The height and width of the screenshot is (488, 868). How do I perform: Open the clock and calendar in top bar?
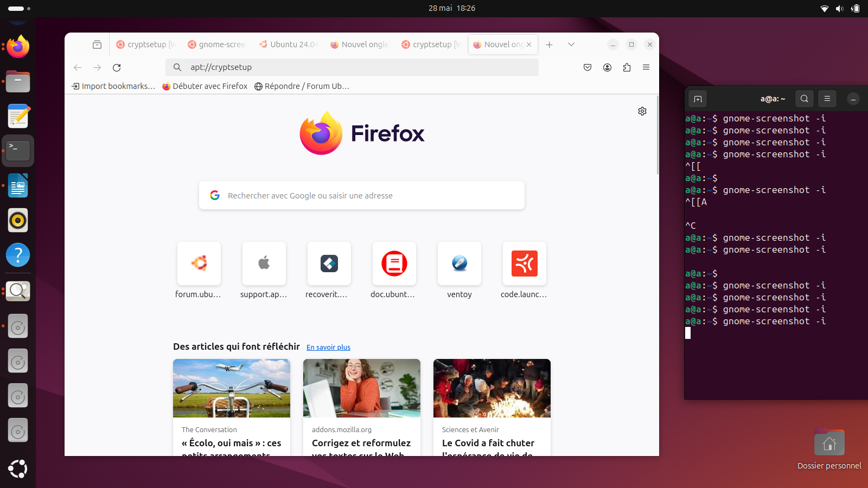(452, 8)
